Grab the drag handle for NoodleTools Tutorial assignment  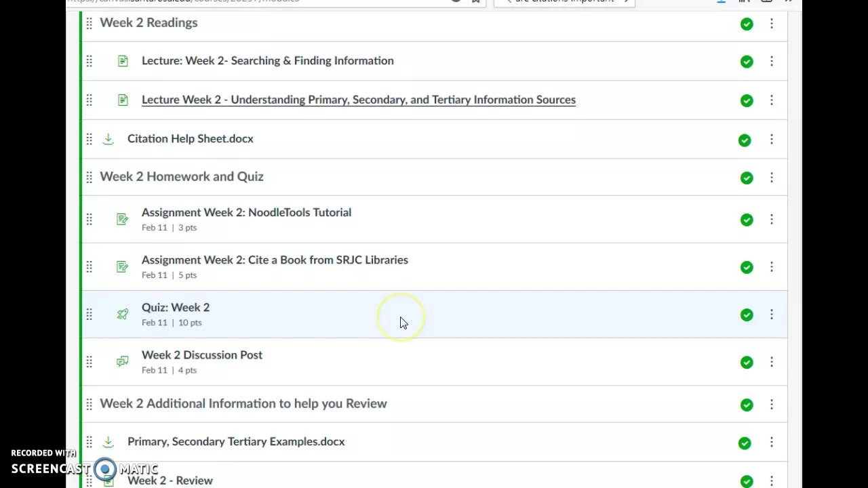89,220
